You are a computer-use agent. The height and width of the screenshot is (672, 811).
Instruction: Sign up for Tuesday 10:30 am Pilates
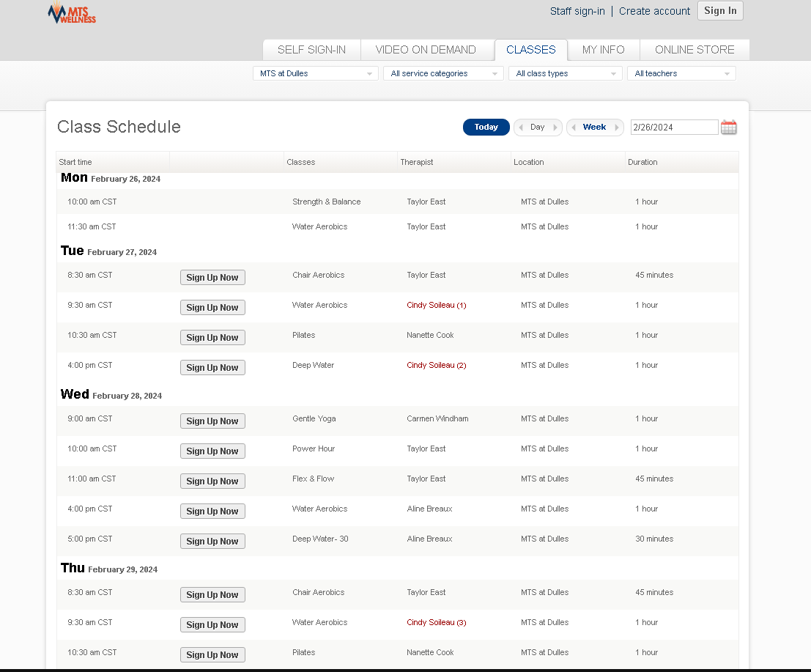[212, 338]
